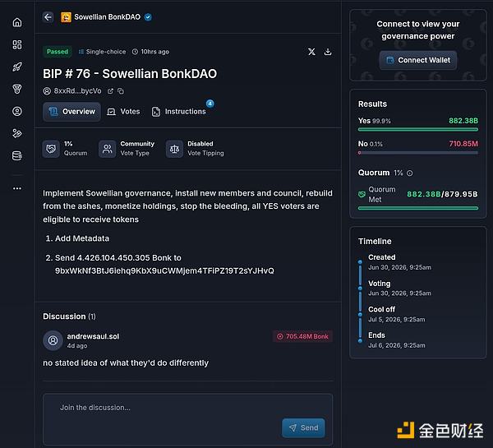This screenshot has height=448, width=493.
Task: Copy the proposer address 8xxRd...bycVo
Action: [121, 91]
